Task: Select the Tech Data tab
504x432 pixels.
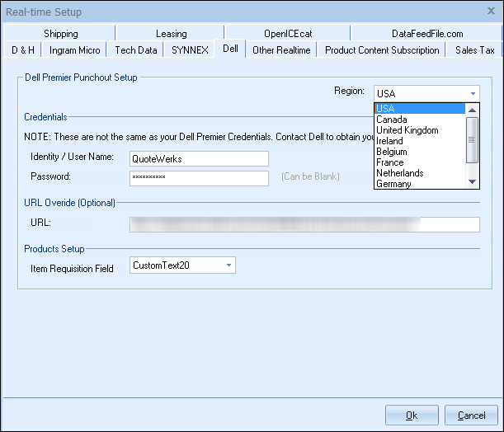Action: (x=135, y=50)
